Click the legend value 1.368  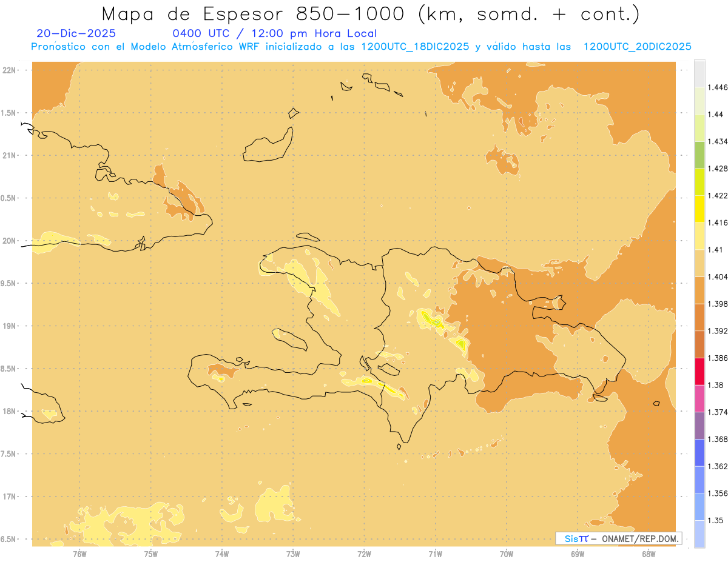718,439
